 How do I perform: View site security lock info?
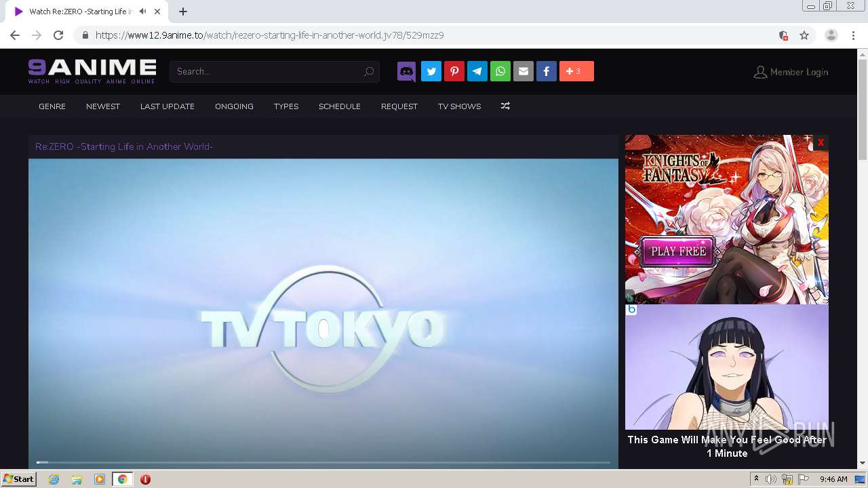pyautogui.click(x=85, y=35)
